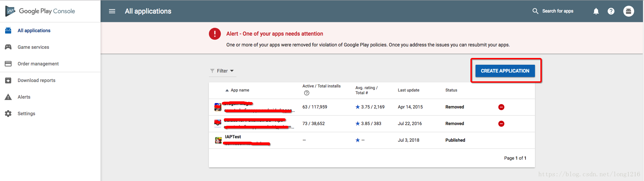Click the Avg. rating column header
Screen dimensions: 644x181
coord(366,90)
